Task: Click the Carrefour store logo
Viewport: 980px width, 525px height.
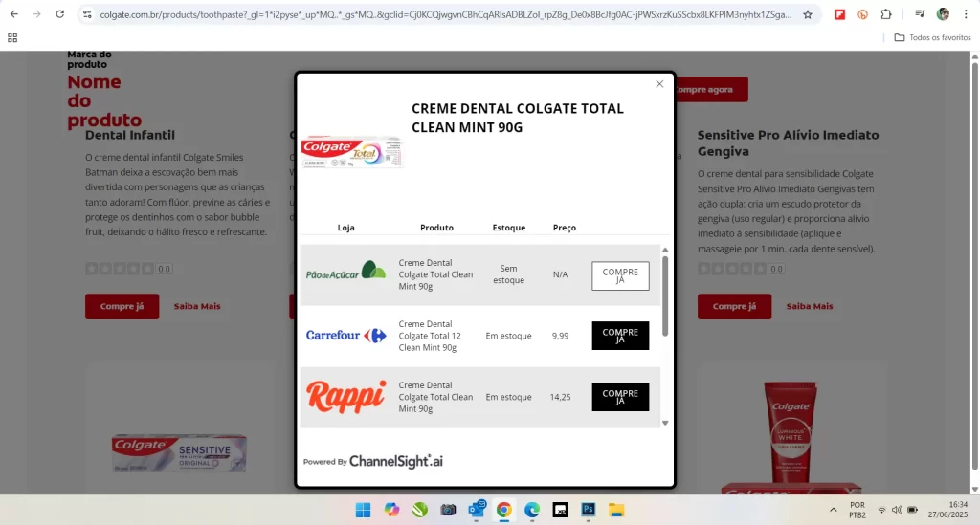Action: point(345,336)
